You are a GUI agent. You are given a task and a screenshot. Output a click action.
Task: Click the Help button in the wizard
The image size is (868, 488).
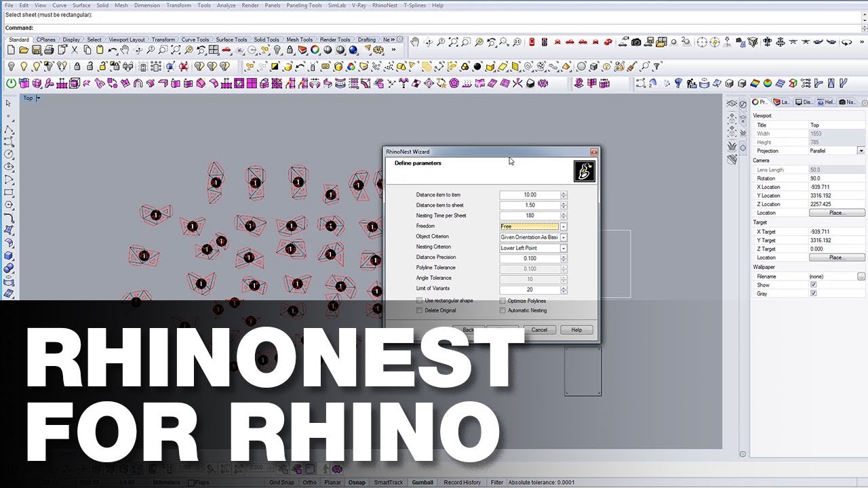[x=576, y=330]
